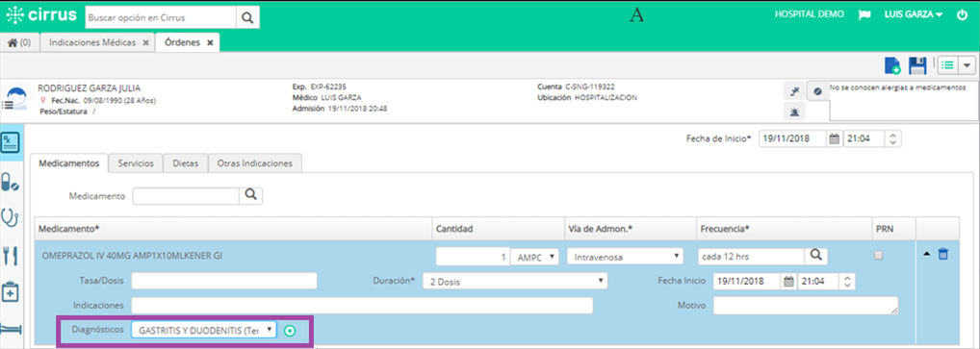Click HOSPITAL DEMO in header

pos(809,14)
